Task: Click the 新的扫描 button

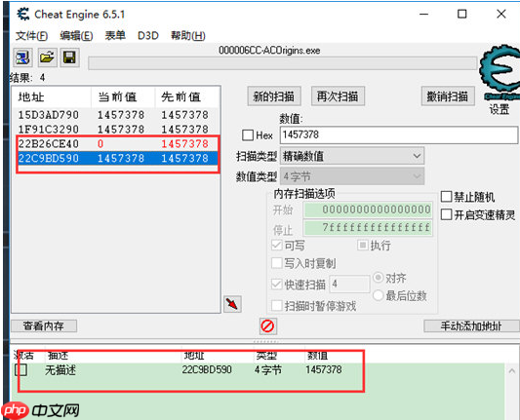Action: (274, 96)
